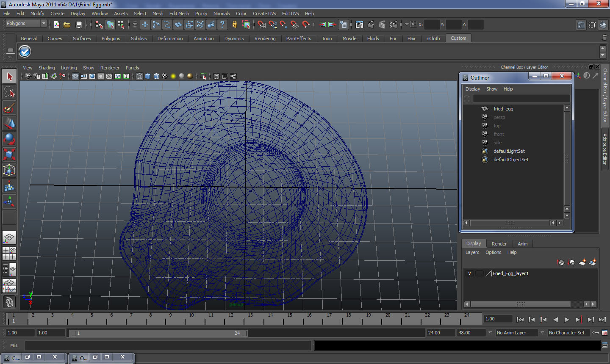The width and height of the screenshot is (610, 364).
Task: Select the arrow Select tool in toolbox
Action: pyautogui.click(x=9, y=77)
